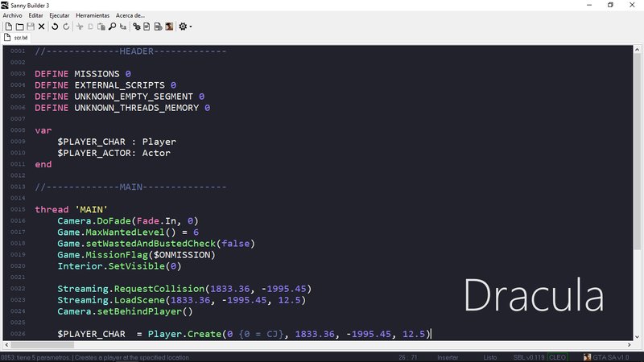
Task: Expand the dropdown arrow beside the gear
Action: (x=191, y=27)
